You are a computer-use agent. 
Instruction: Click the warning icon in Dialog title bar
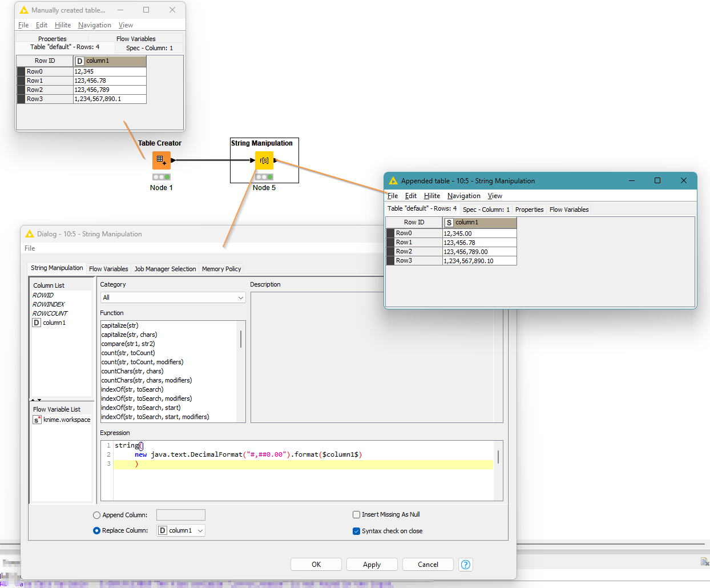[30, 234]
